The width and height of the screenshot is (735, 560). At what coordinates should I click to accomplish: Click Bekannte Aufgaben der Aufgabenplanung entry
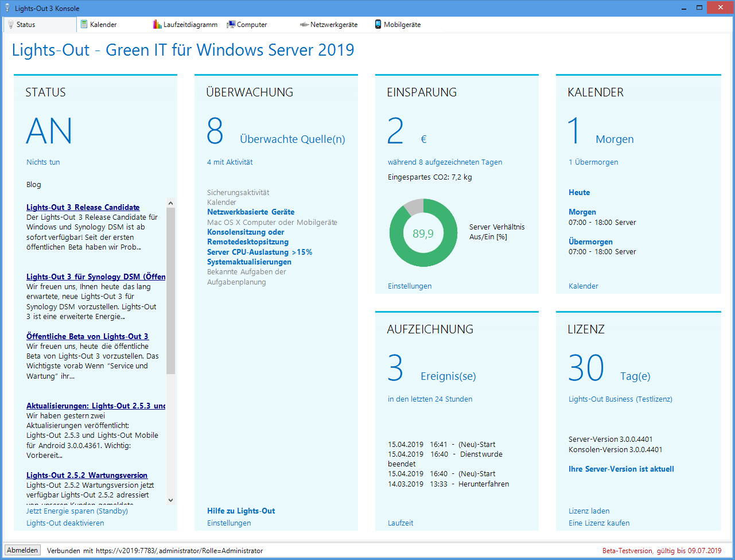click(247, 277)
